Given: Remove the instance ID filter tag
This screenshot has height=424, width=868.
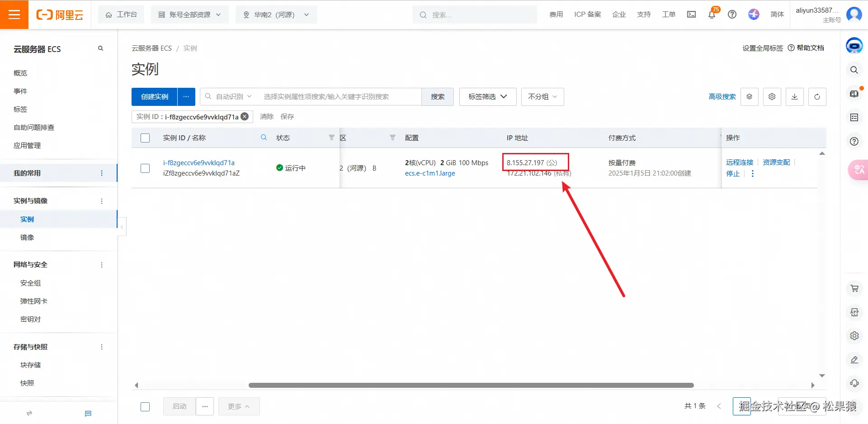Looking at the screenshot, I should [245, 117].
